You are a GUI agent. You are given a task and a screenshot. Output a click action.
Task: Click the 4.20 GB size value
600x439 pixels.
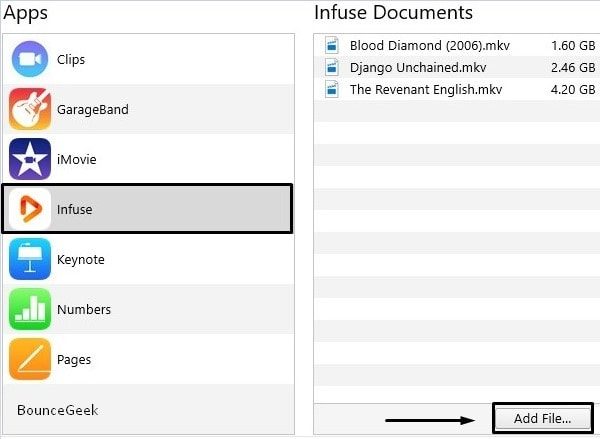point(573,90)
